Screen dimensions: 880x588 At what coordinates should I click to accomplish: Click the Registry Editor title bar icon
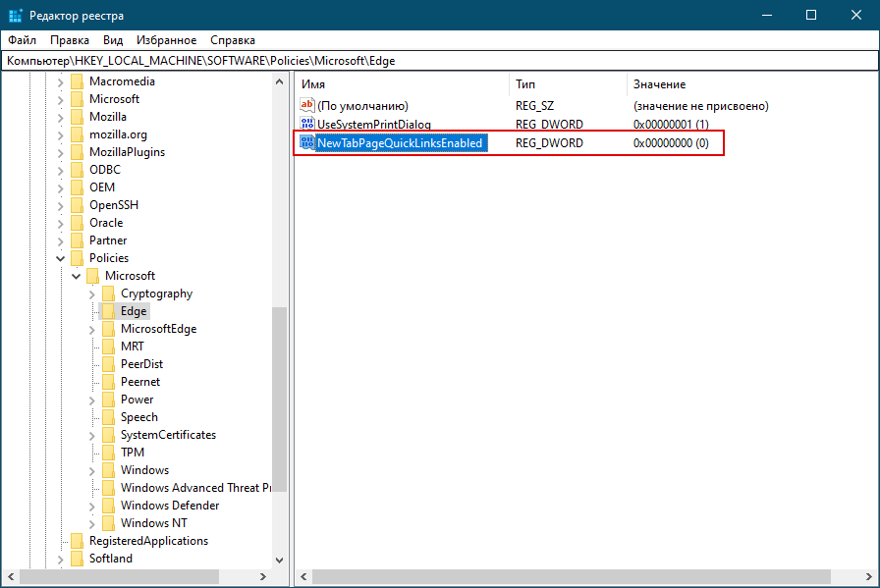click(15, 15)
